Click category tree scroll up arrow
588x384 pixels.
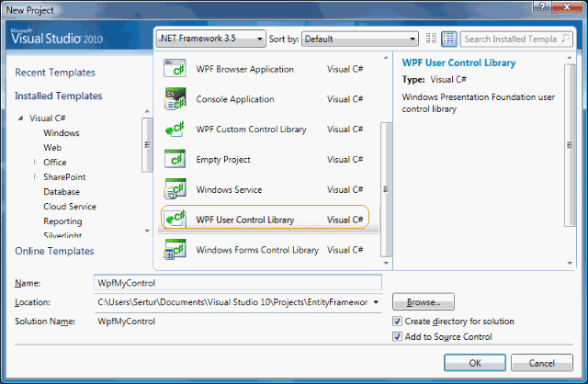point(147,111)
